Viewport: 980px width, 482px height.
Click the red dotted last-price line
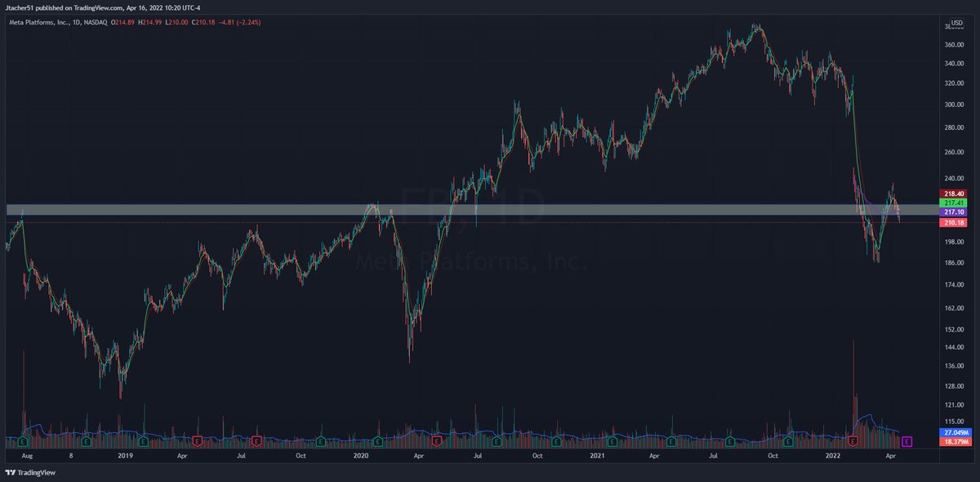coord(474,222)
